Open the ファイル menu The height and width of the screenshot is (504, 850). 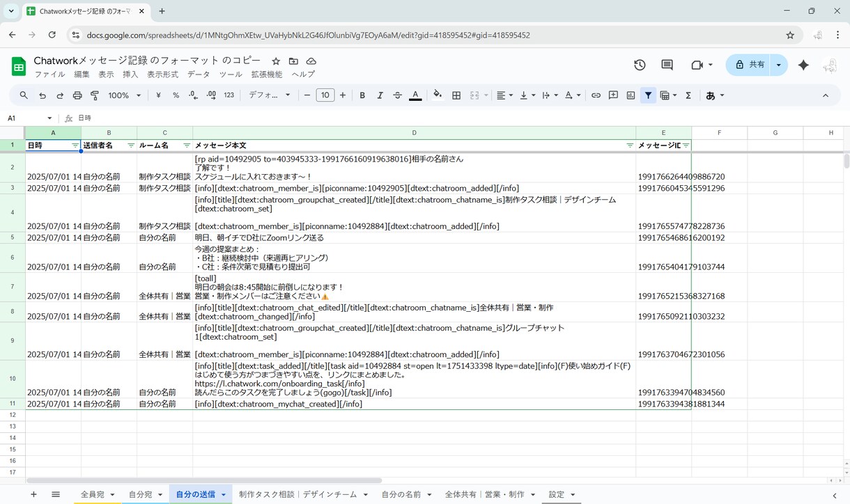click(x=50, y=74)
